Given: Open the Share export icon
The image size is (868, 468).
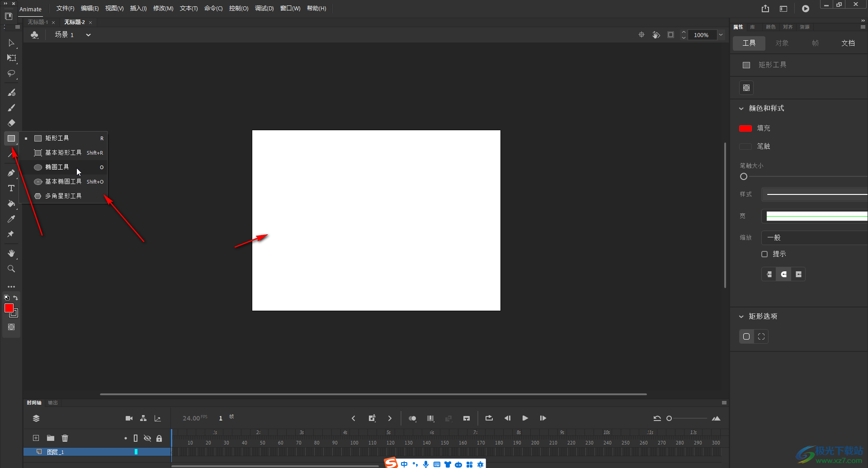Looking at the screenshot, I should click(x=765, y=9).
